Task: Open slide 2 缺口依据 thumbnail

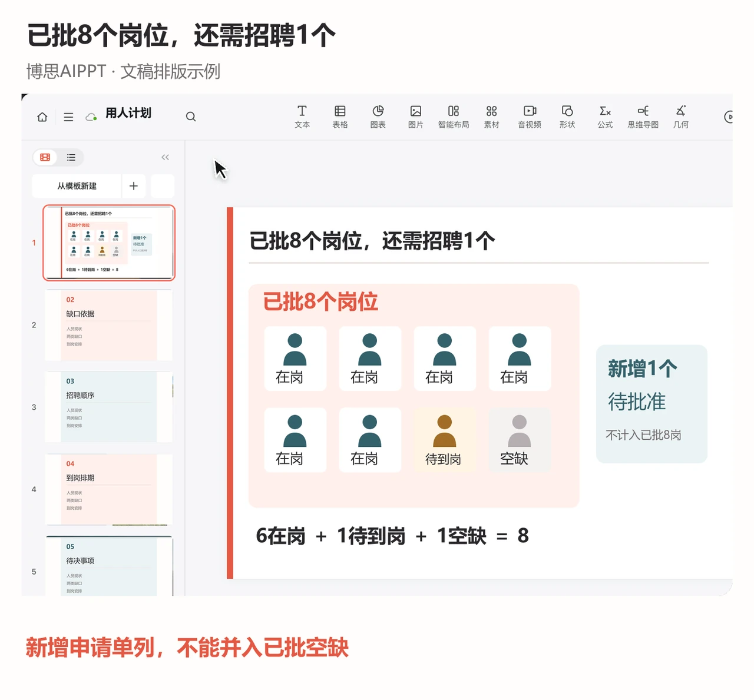Action: tap(109, 325)
